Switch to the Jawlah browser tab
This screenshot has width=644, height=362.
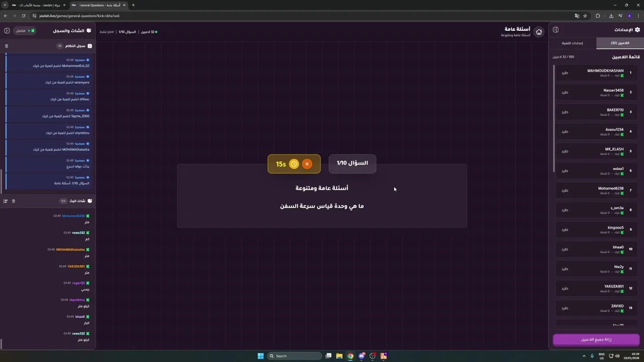[39, 5]
